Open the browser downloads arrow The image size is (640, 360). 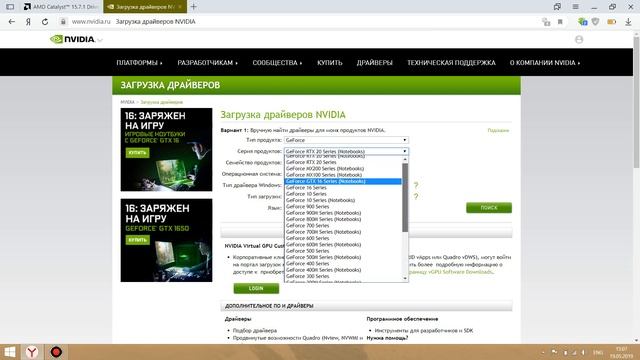[628, 22]
